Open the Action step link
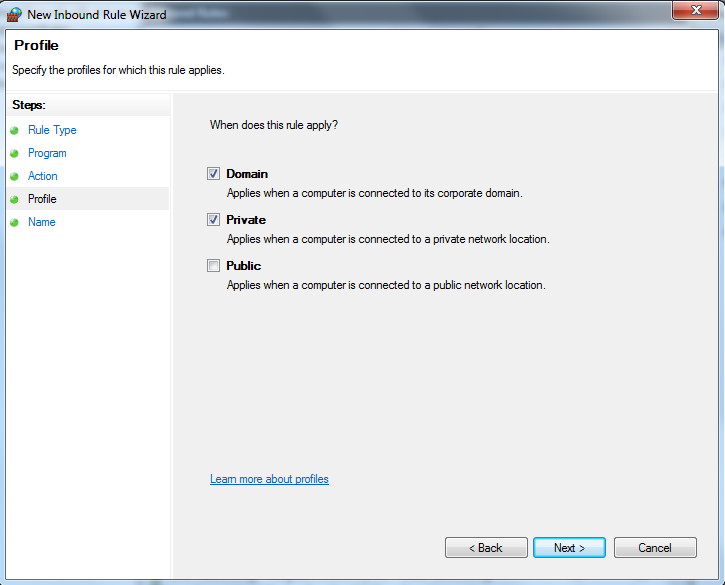Image resolution: width=725 pixels, height=585 pixels. coord(43,176)
